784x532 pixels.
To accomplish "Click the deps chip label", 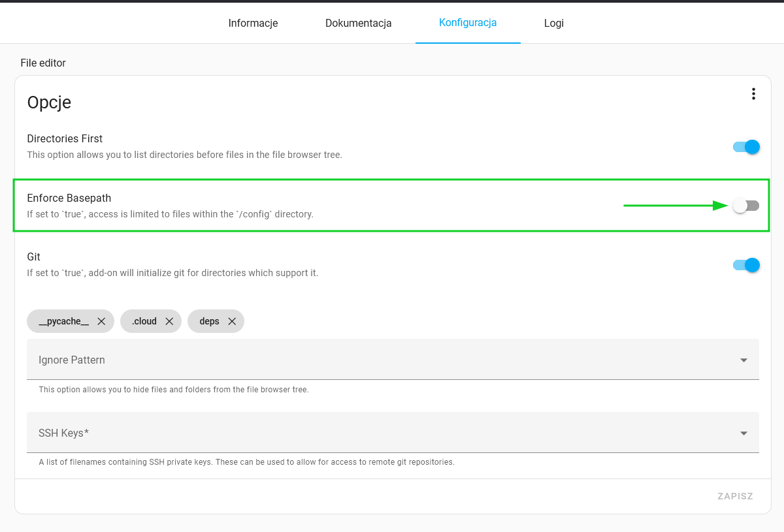I will (209, 321).
